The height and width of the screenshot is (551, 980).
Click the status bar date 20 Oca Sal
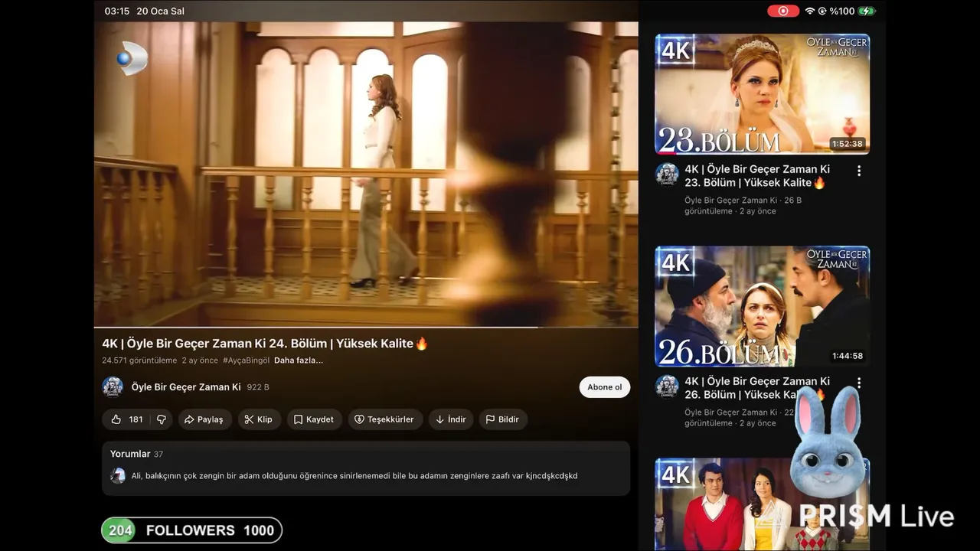[160, 11]
